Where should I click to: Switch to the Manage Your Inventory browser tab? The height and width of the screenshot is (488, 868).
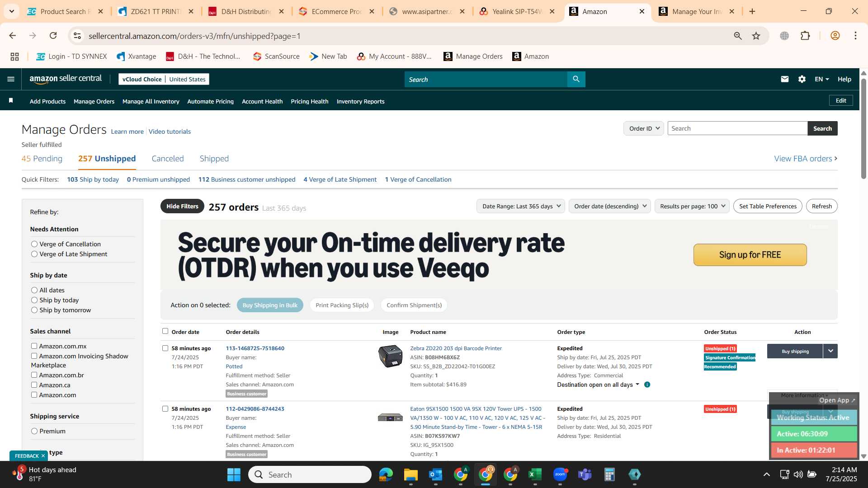[x=696, y=12]
